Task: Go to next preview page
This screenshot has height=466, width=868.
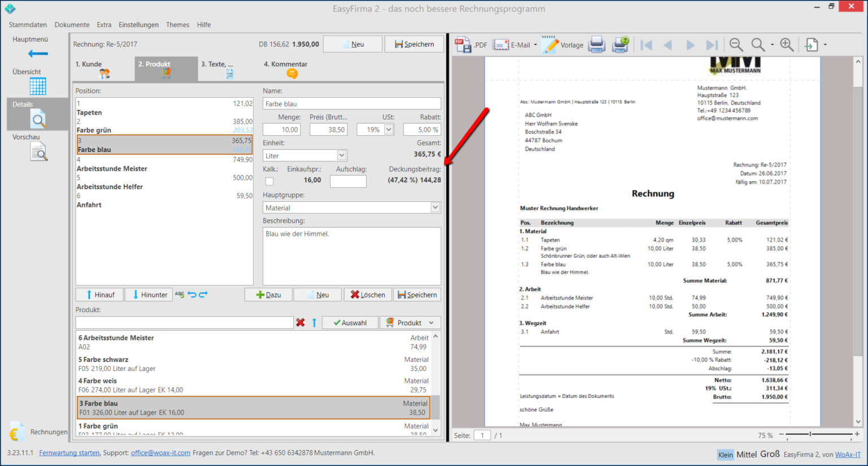Action: point(690,45)
